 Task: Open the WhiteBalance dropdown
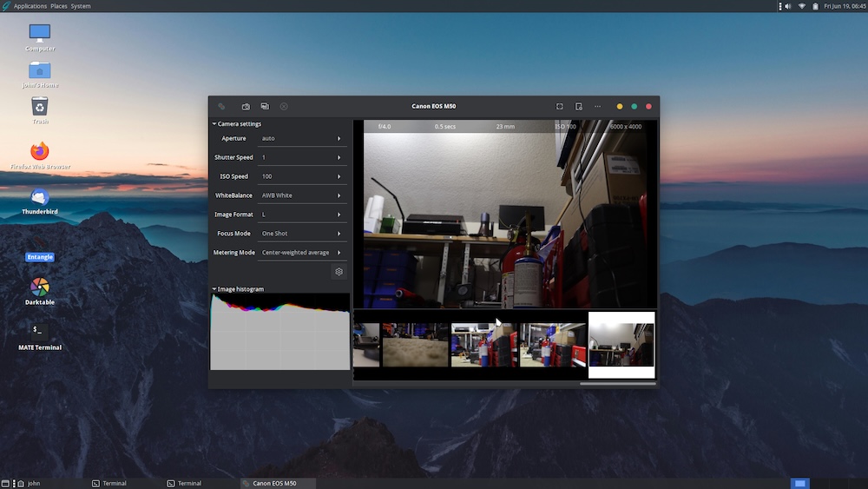302,195
